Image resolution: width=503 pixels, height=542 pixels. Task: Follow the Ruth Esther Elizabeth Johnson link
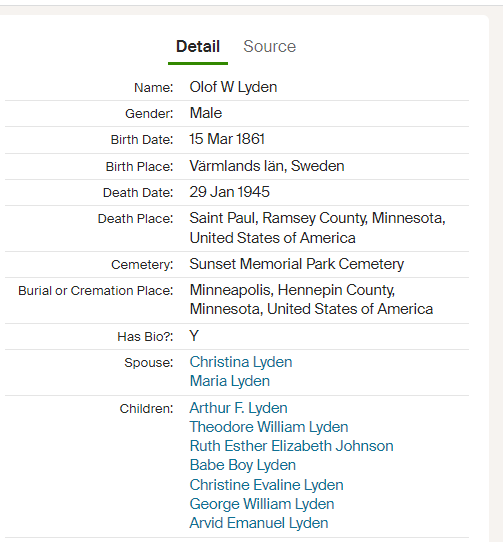point(291,446)
